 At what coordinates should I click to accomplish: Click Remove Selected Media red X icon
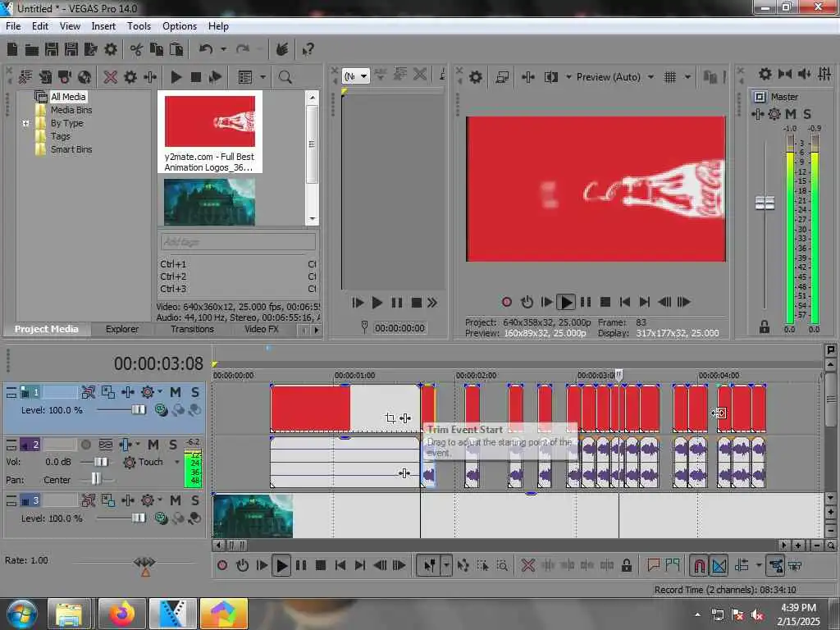tap(111, 77)
